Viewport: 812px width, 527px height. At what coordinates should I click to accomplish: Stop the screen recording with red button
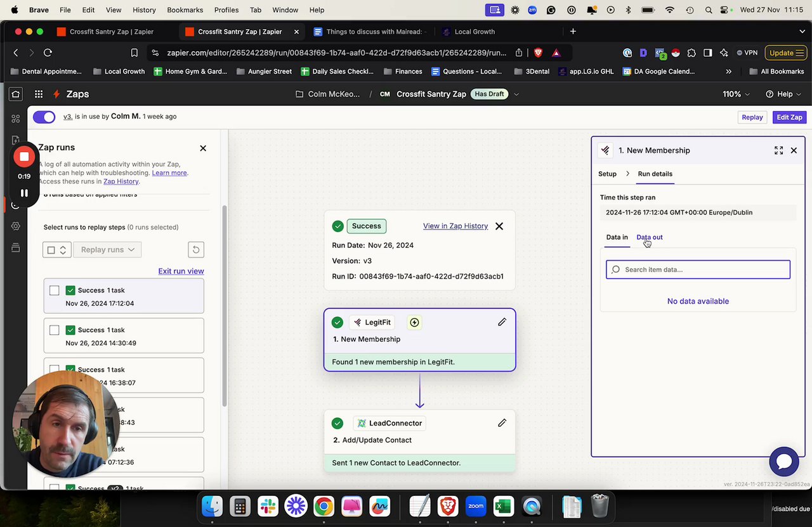click(x=24, y=157)
